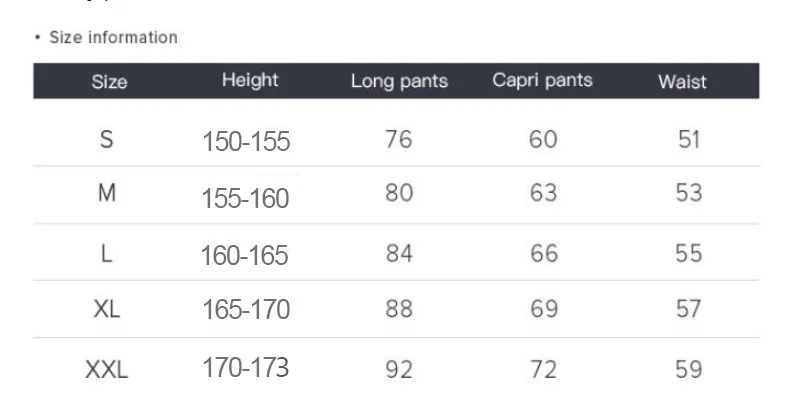This screenshot has width=790, height=418.
Task: Click the Size information heading text
Action: pyautogui.click(x=113, y=37)
